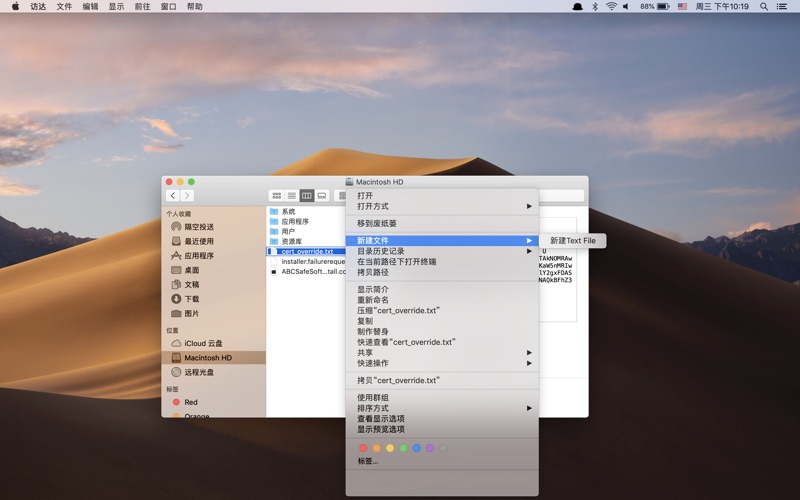This screenshot has width=800, height=500.
Task: Toggle 使用群组 in the context menu
Action: (x=372, y=397)
